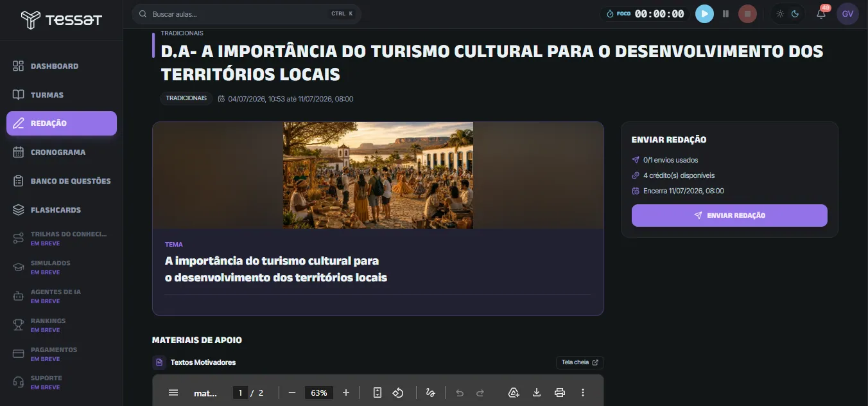Click the cultural tourism theme image
The height and width of the screenshot is (406, 868).
coord(378,175)
